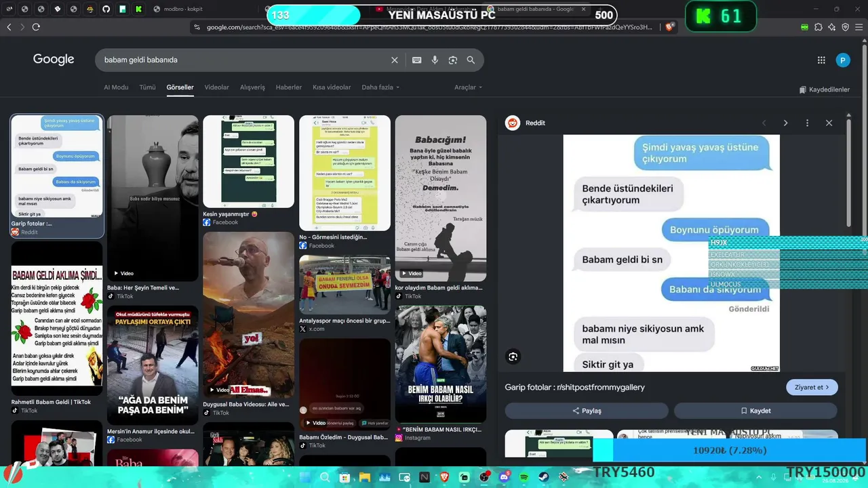
Task: Open the Garip fotolar r/shitpostfrommygallery title link
Action: (574, 387)
